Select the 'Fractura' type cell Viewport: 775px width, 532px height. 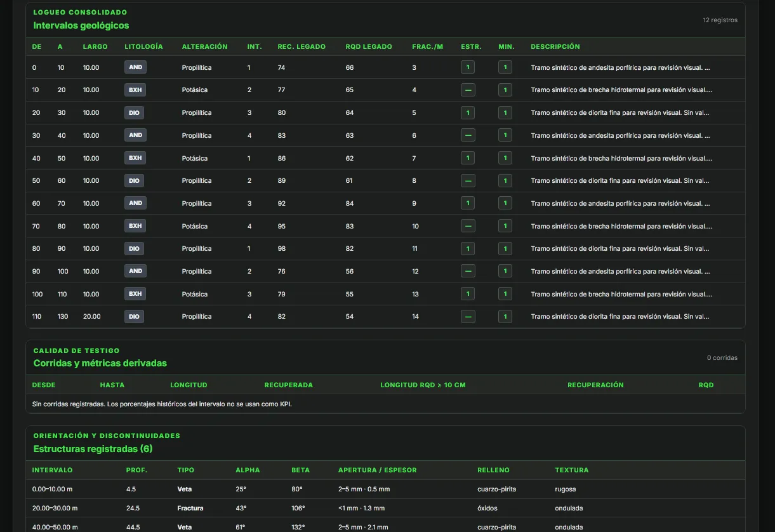tap(190, 509)
